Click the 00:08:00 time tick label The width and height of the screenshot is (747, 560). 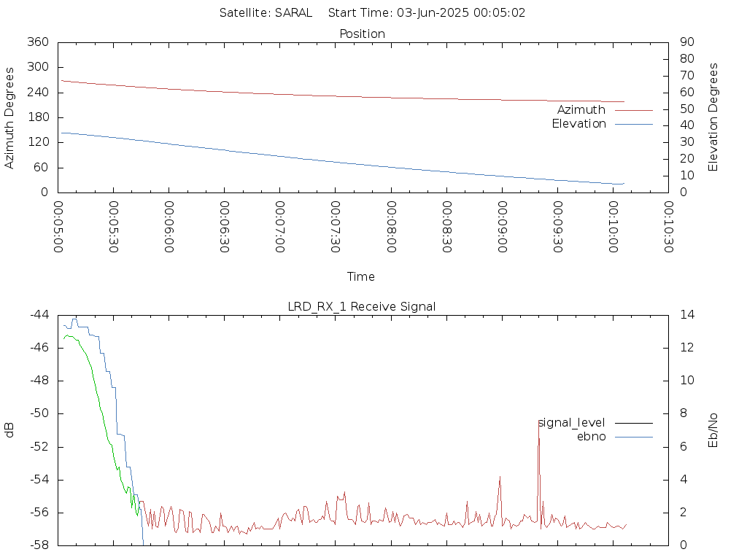tap(391, 227)
